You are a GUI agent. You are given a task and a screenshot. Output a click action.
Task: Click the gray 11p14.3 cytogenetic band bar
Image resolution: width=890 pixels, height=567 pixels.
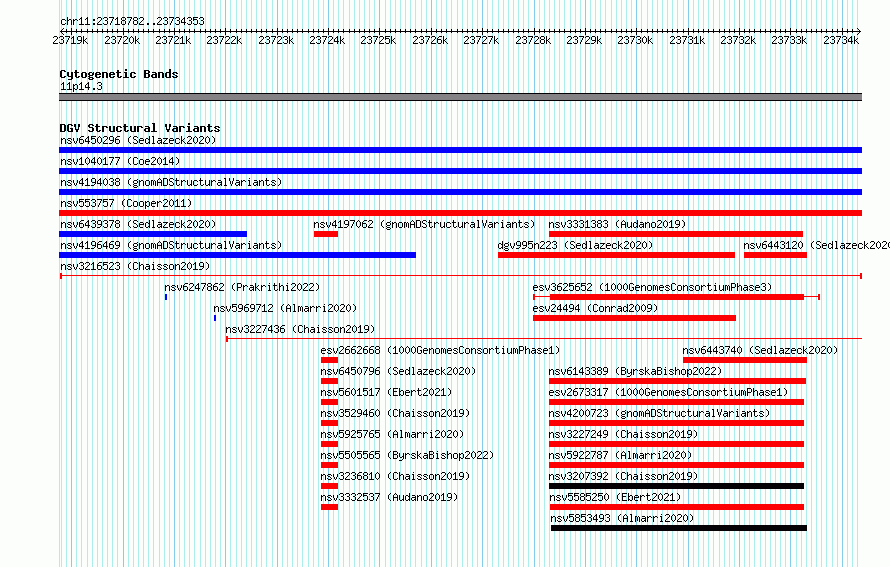coord(460,97)
